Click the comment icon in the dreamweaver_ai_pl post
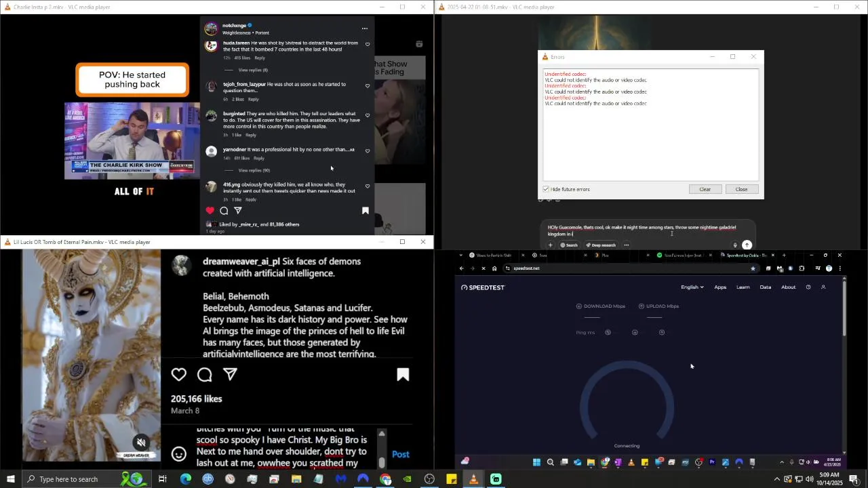 click(205, 374)
